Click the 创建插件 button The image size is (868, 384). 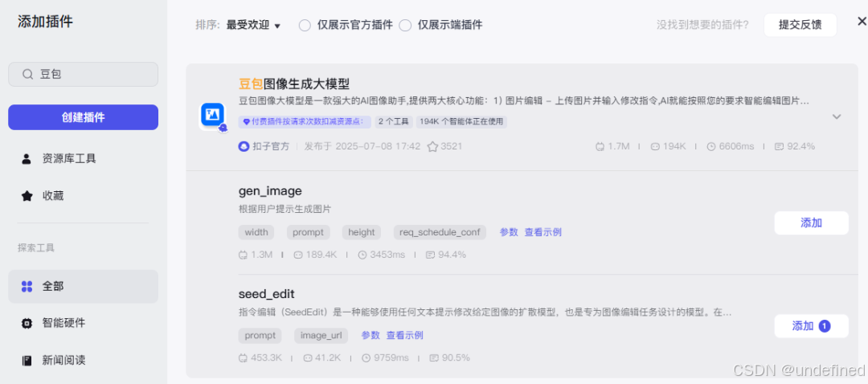tap(83, 117)
